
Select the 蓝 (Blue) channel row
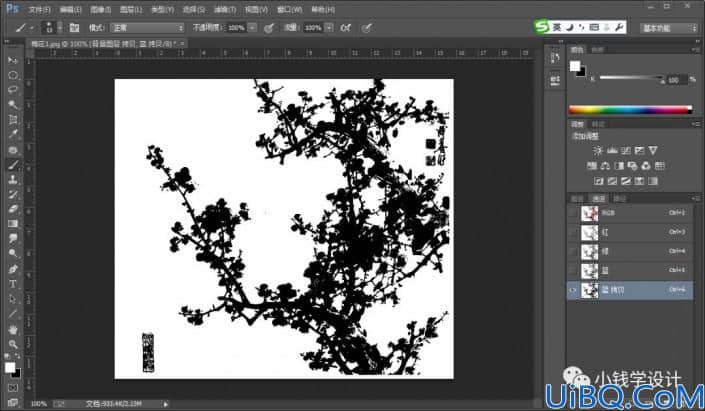630,271
